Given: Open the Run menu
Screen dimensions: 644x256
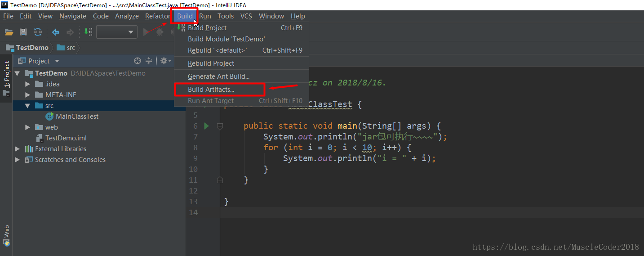Looking at the screenshot, I should pyautogui.click(x=205, y=16).
